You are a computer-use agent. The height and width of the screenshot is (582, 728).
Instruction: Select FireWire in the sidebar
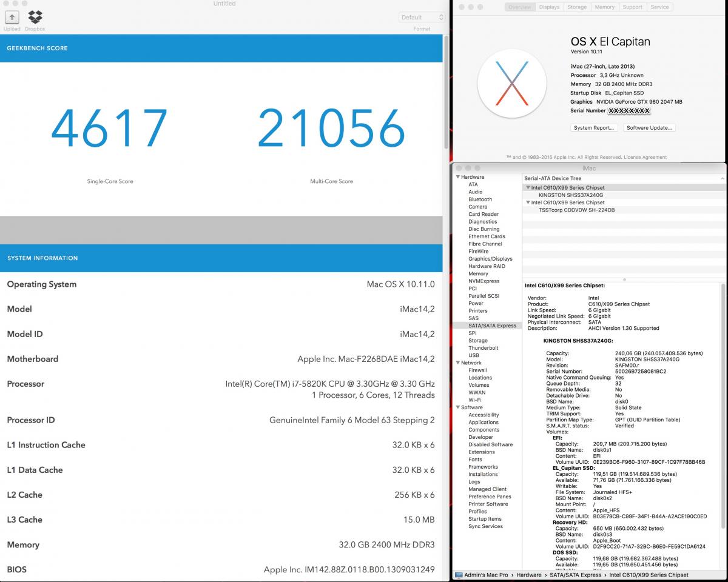pyautogui.click(x=479, y=251)
